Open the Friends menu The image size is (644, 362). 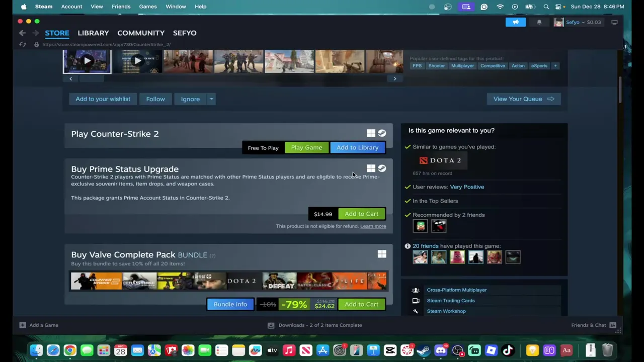121,7
